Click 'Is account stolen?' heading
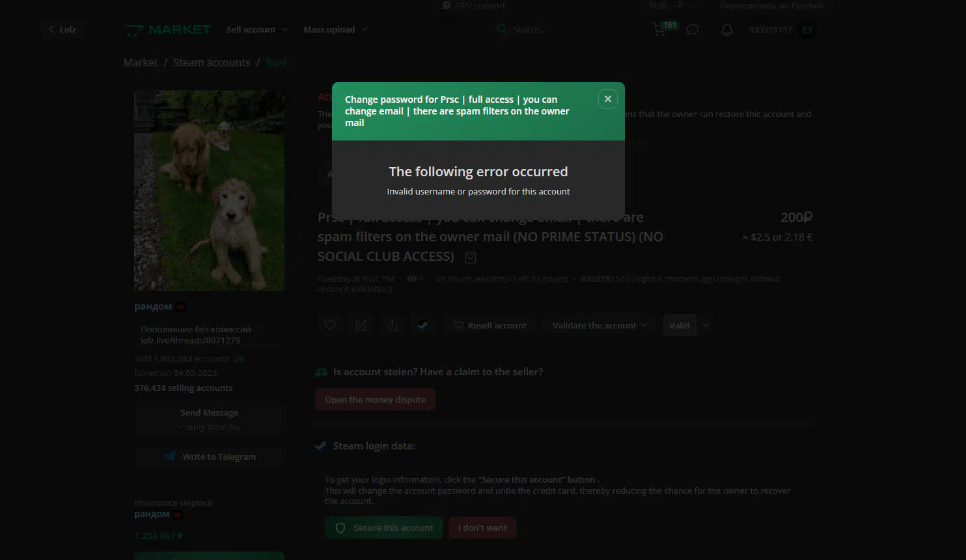 click(x=438, y=371)
